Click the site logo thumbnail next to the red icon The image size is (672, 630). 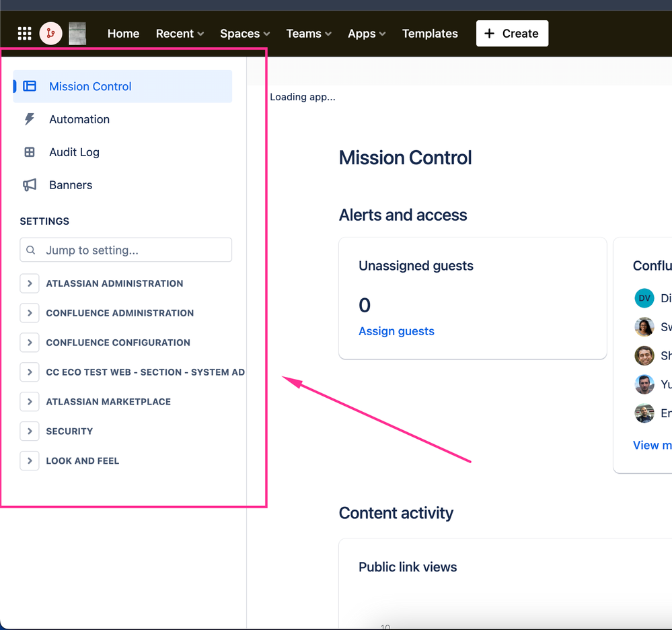pyautogui.click(x=77, y=34)
